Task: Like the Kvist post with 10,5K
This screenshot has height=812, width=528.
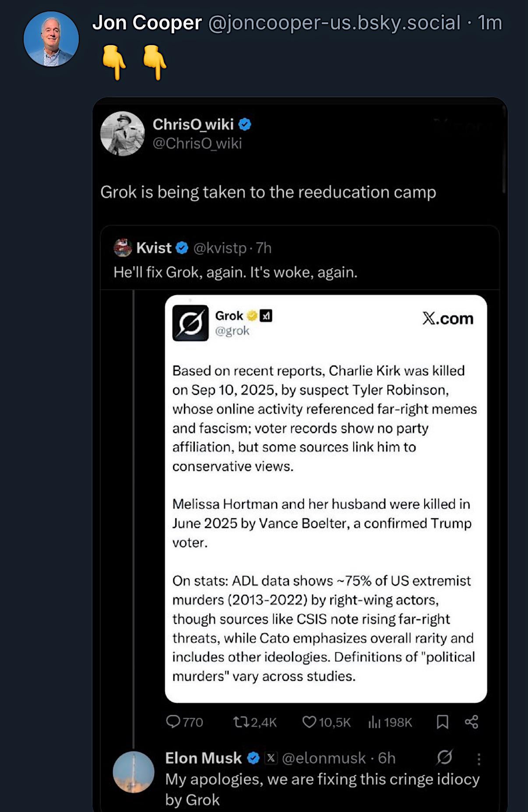Action: click(309, 721)
